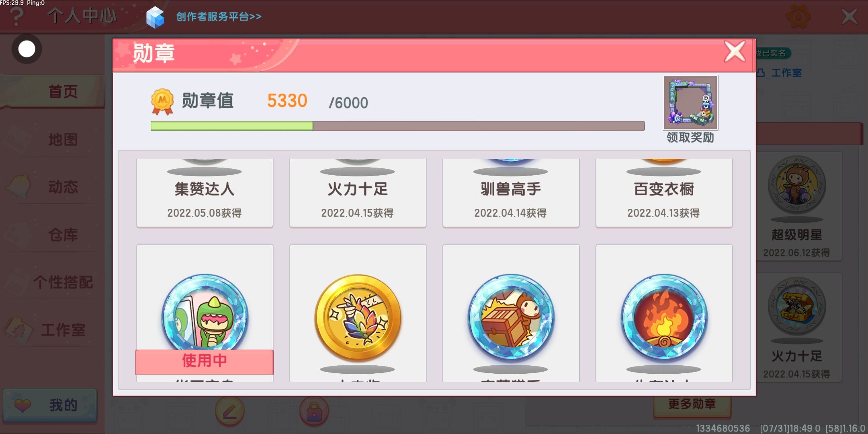Click the help question mark icon
The height and width of the screenshot is (434, 868).
click(x=16, y=17)
